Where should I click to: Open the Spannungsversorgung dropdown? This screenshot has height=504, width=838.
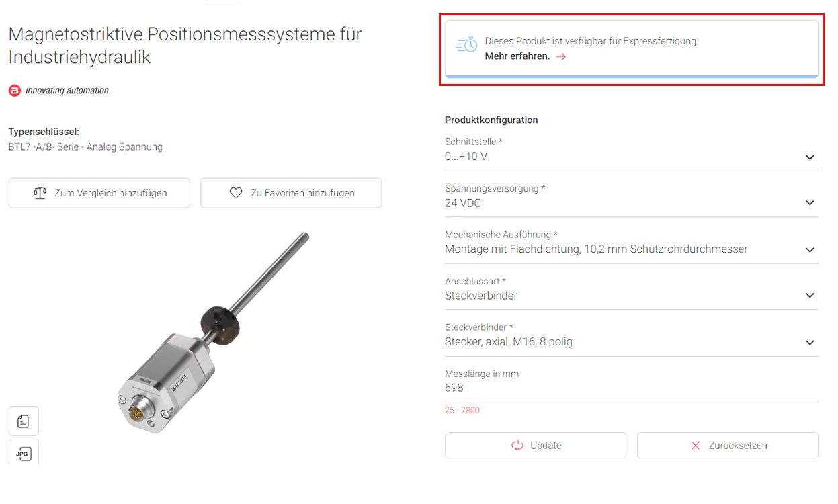[x=810, y=203]
